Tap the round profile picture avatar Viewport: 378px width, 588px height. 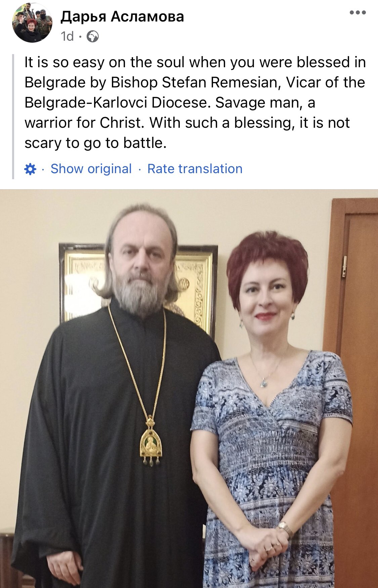(32, 23)
